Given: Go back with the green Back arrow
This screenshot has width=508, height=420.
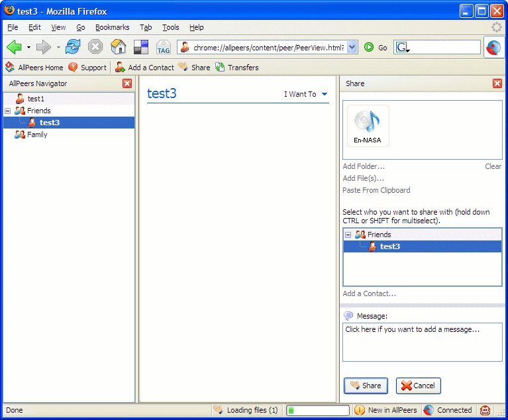Looking at the screenshot, I should (15, 47).
